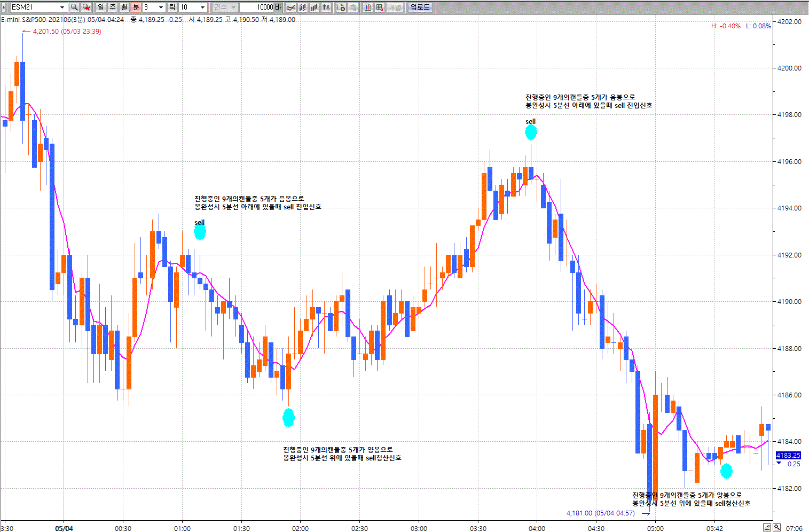Select the tick (틱) period button

(x=172, y=7)
